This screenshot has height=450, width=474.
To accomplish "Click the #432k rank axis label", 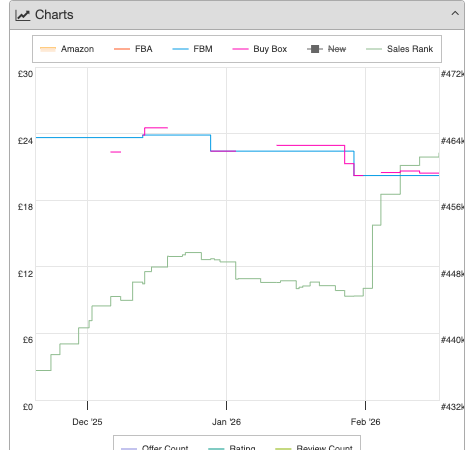I will coord(452,407).
